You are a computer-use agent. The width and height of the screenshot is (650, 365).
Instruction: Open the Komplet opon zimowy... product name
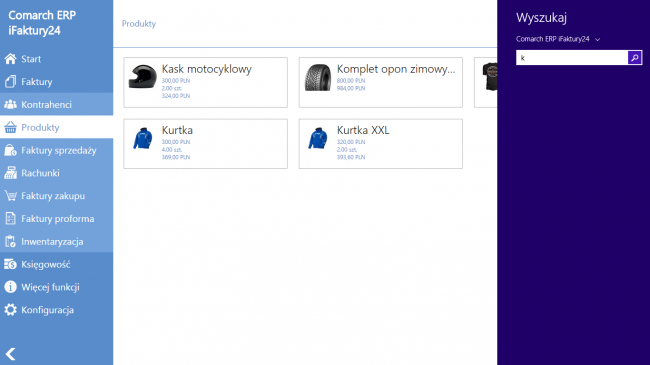[396, 69]
